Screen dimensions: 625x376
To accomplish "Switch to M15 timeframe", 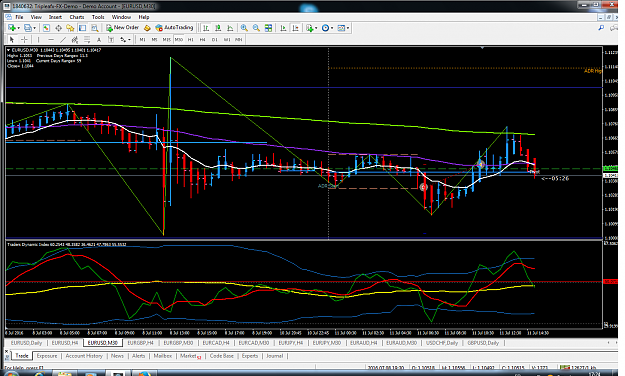I will click(167, 39).
